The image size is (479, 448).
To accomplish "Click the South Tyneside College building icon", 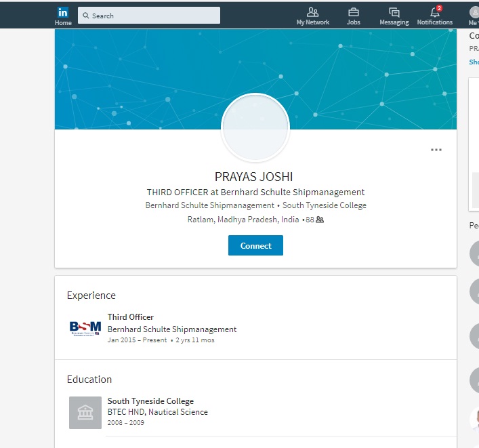I will click(x=85, y=413).
